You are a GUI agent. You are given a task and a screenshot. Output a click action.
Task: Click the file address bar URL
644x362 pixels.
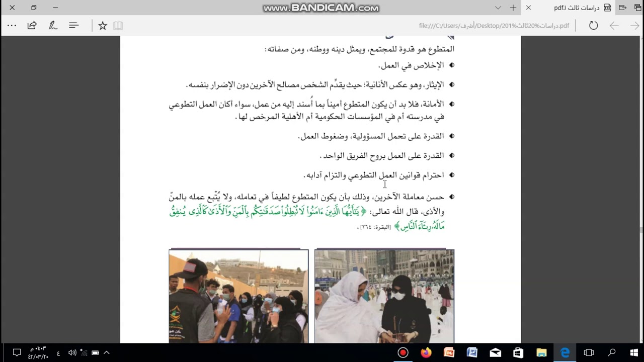click(x=494, y=26)
